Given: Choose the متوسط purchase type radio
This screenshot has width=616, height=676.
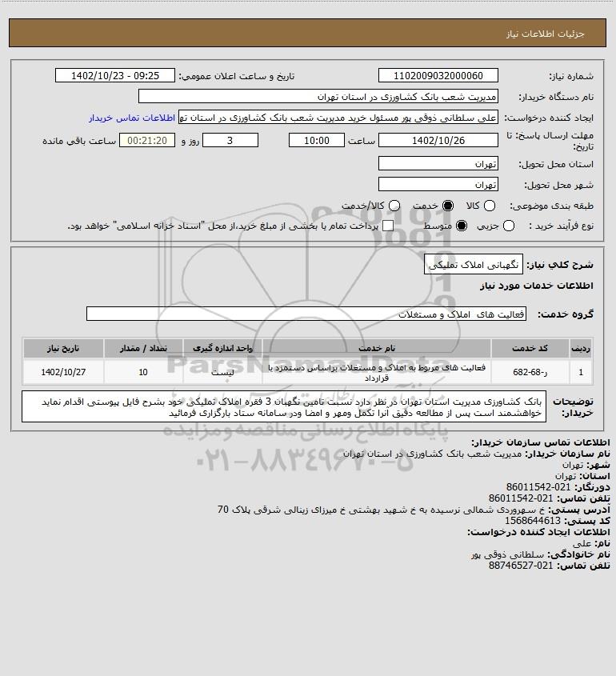Looking at the screenshot, I should (x=462, y=226).
